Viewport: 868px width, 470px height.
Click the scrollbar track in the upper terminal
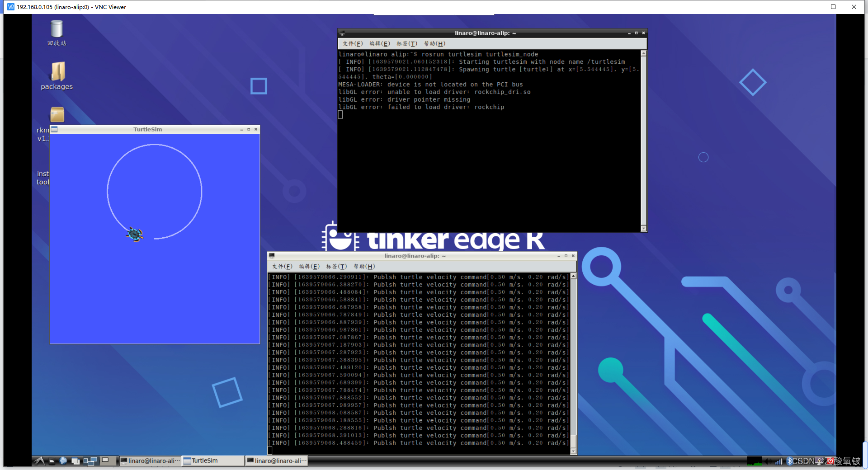point(644,141)
